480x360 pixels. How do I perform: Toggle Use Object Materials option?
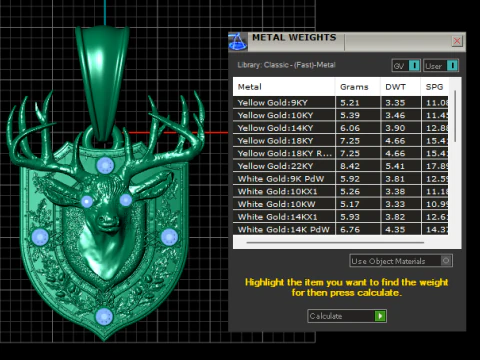401,261
